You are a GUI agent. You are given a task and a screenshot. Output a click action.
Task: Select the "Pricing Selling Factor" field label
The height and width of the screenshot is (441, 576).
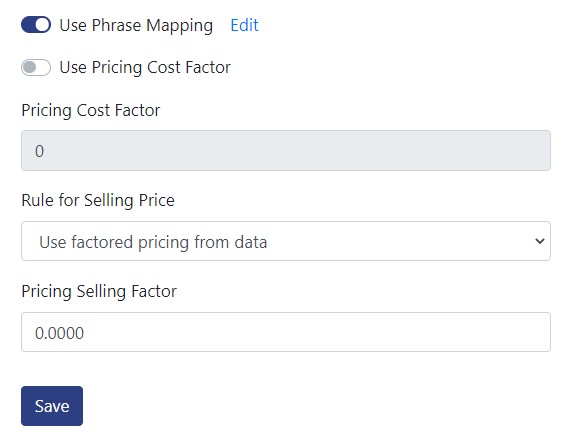coord(99,291)
